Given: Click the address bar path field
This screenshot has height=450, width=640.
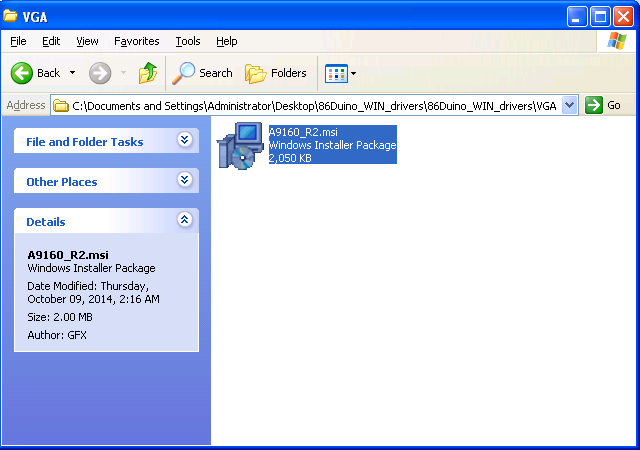Looking at the screenshot, I should 314,106.
